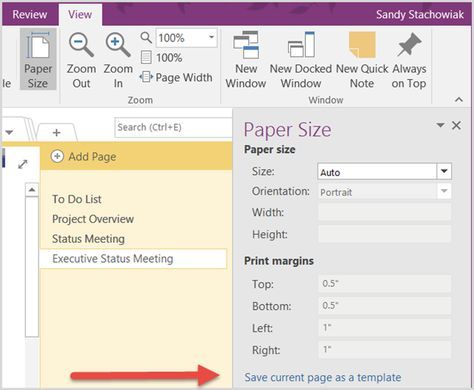The image size is (474, 390).
Task: Click Add Page
Action: pyautogui.click(x=84, y=156)
